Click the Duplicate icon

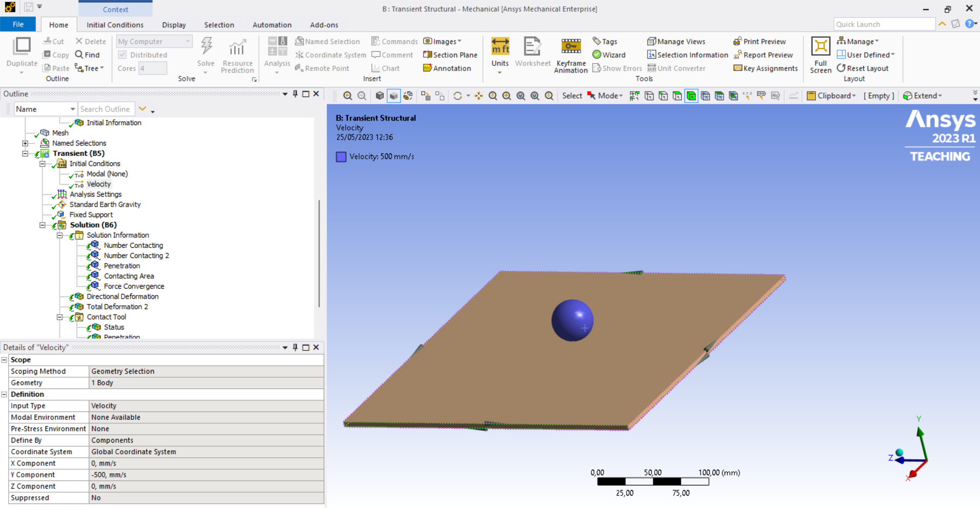22,47
